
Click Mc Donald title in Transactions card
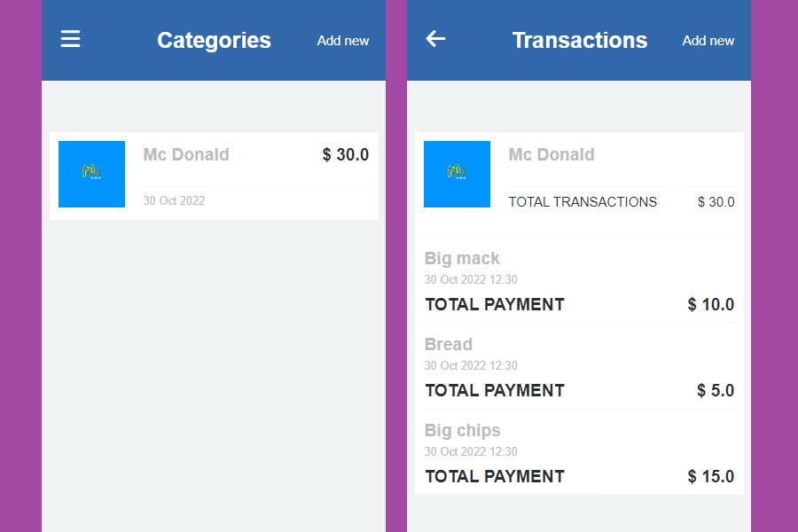click(x=552, y=155)
